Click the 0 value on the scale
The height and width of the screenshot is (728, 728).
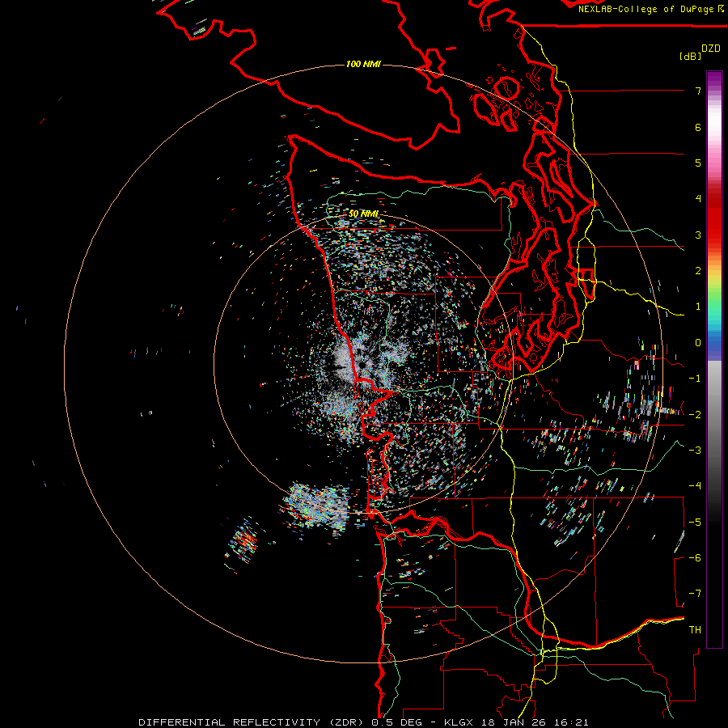(x=698, y=343)
